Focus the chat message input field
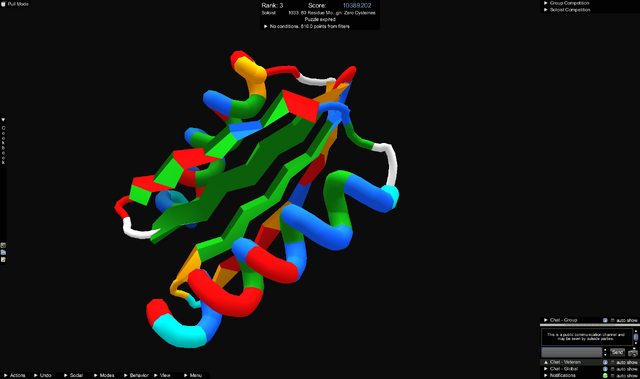Viewport: 640px width, 379px height. (x=571, y=352)
